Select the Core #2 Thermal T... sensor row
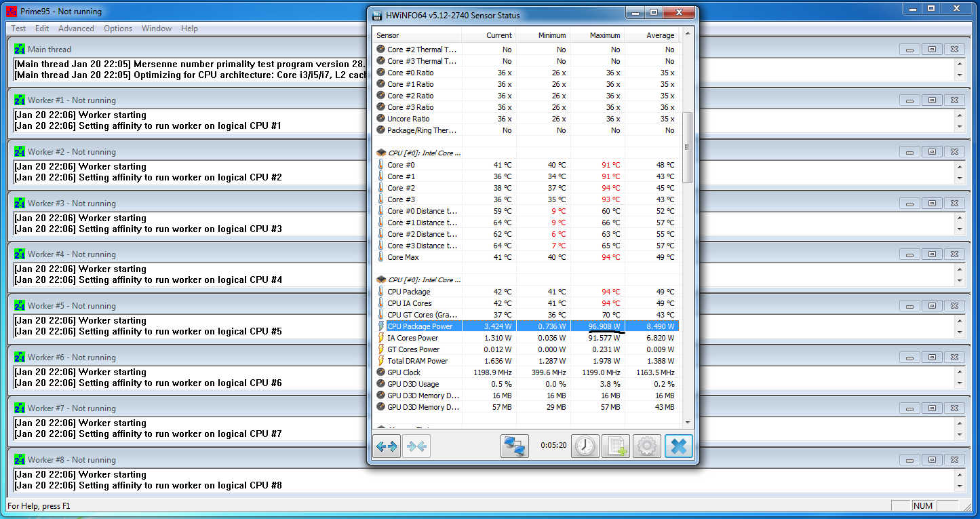 (526, 50)
